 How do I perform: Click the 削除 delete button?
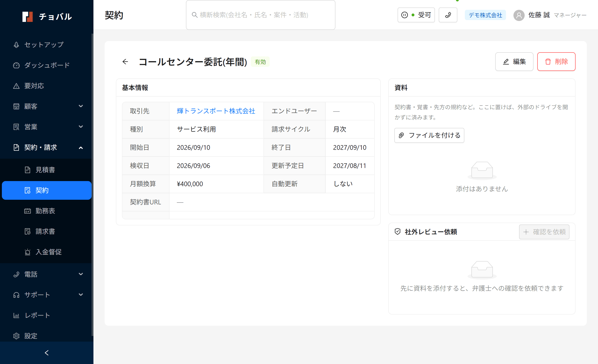pyautogui.click(x=556, y=62)
